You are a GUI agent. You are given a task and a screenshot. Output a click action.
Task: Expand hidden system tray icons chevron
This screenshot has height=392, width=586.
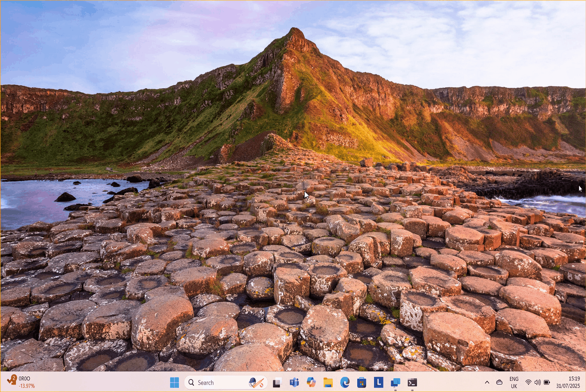tap(487, 383)
